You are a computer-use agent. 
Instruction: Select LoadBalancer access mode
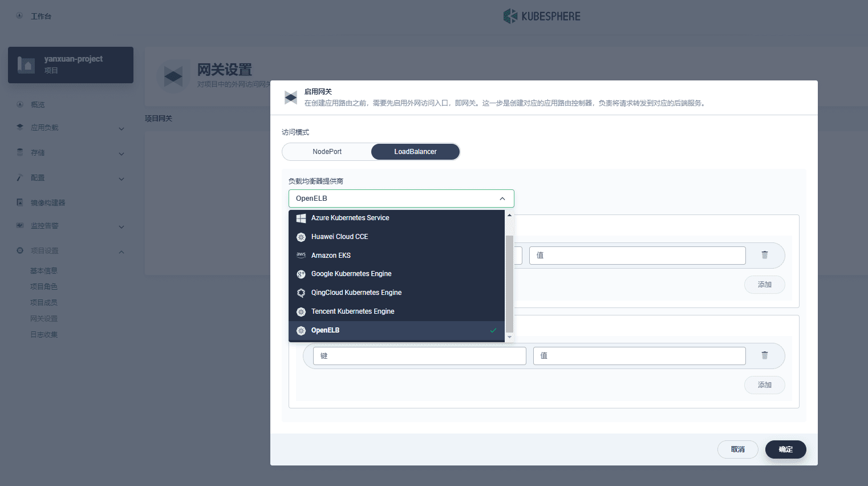415,152
